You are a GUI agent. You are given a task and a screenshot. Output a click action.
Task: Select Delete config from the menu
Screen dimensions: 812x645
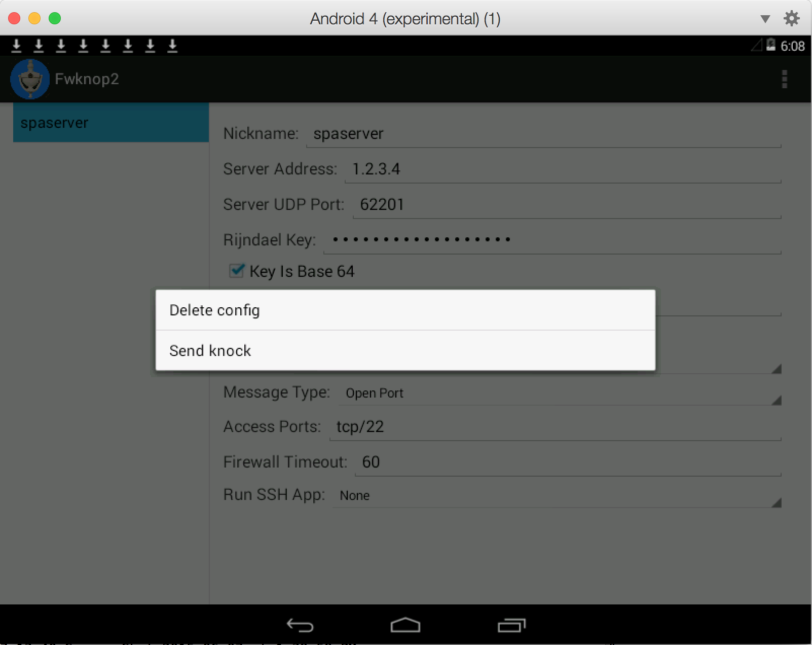[x=214, y=310]
